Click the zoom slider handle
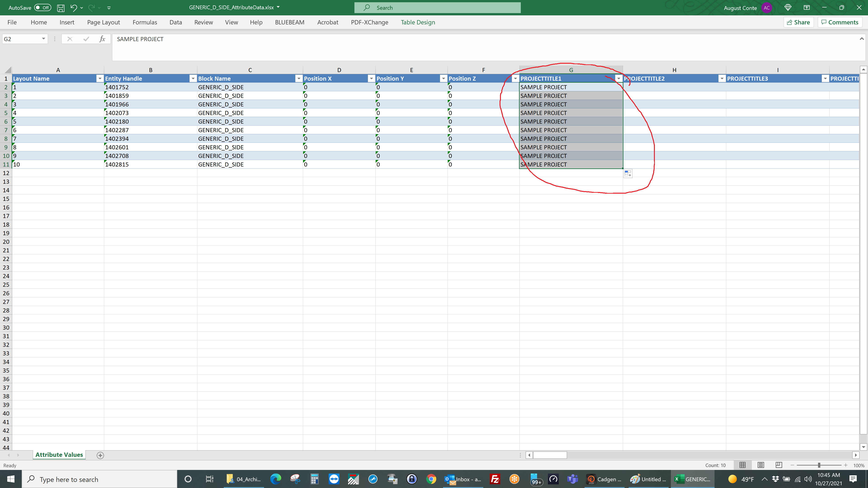This screenshot has height=488, width=868. 819,465
